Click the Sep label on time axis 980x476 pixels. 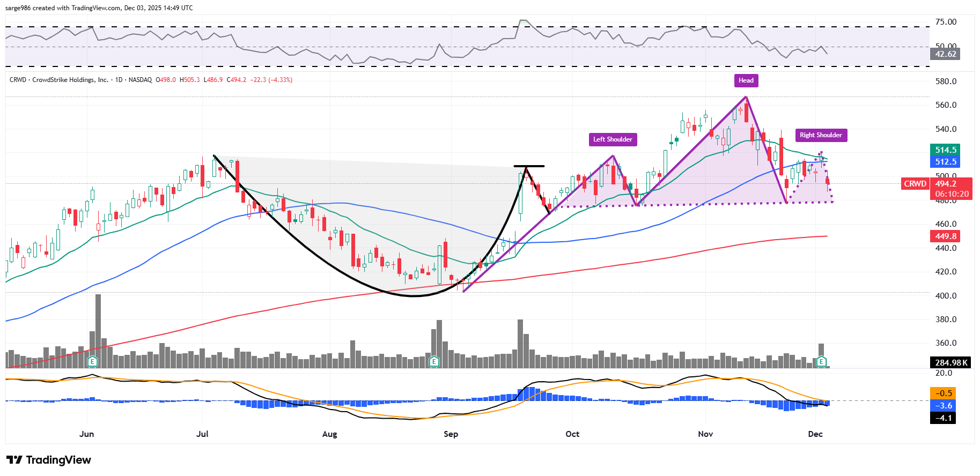click(x=451, y=434)
